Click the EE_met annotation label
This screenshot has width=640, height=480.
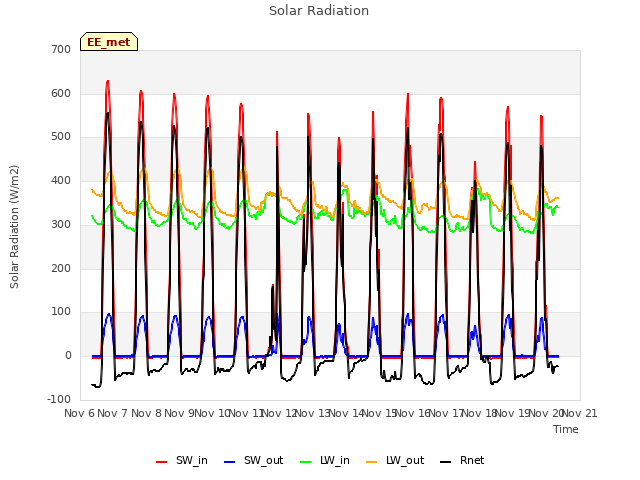click(x=109, y=42)
